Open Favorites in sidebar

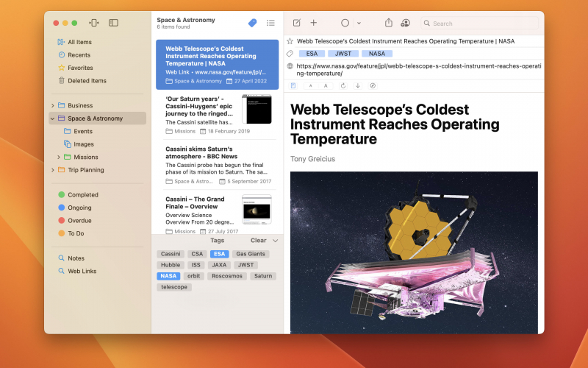[x=80, y=68]
